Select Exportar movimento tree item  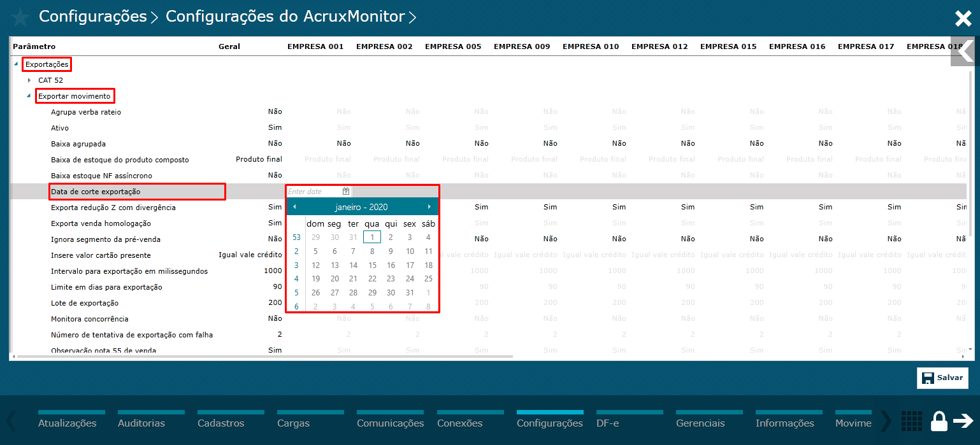(75, 96)
